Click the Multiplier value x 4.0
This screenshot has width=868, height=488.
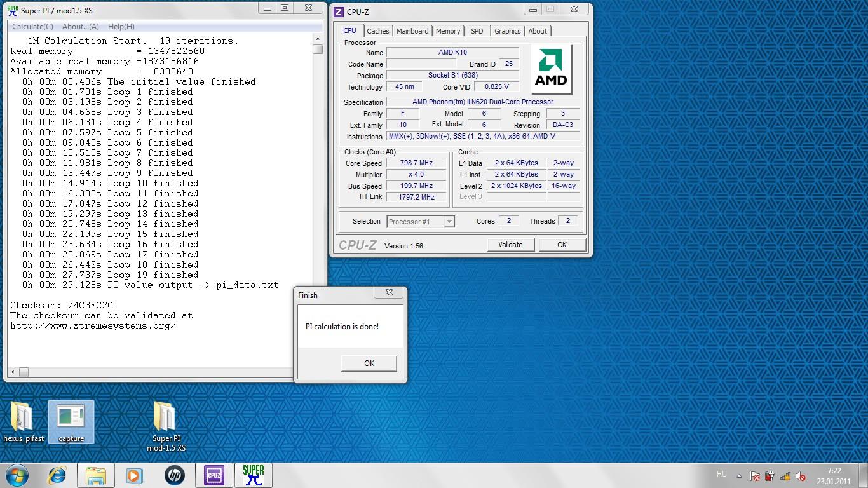point(417,175)
